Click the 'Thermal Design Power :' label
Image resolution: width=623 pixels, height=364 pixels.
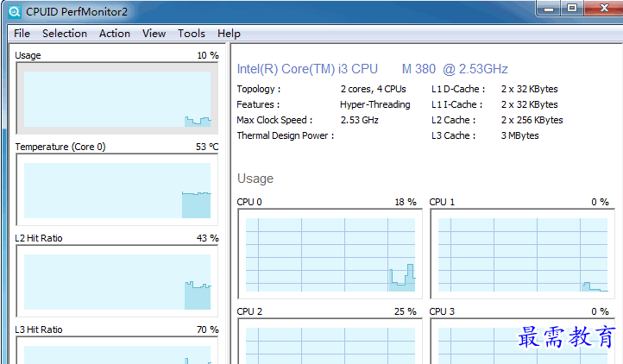click(286, 135)
